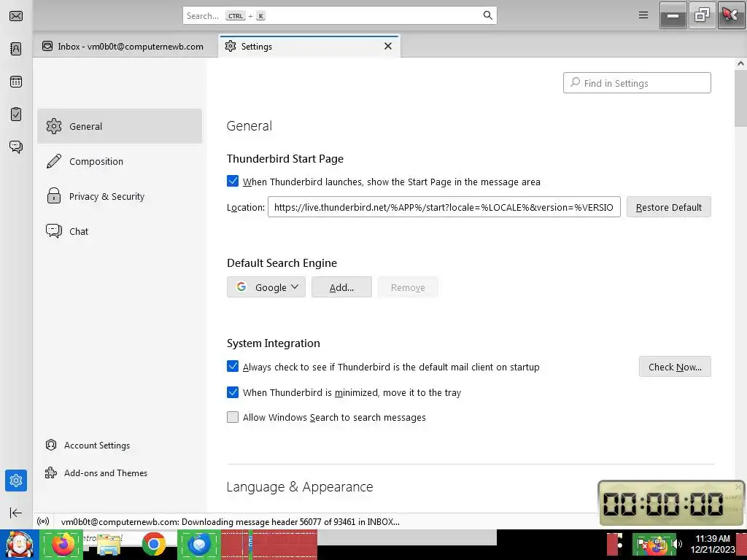747x560 pixels.
Task: Open the Calendar space
Action: [x=16, y=82]
